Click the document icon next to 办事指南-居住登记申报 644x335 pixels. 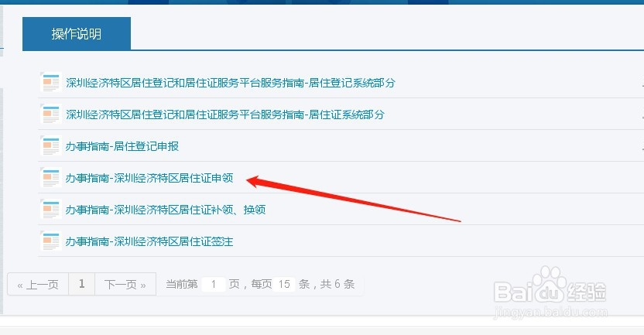tap(51, 145)
